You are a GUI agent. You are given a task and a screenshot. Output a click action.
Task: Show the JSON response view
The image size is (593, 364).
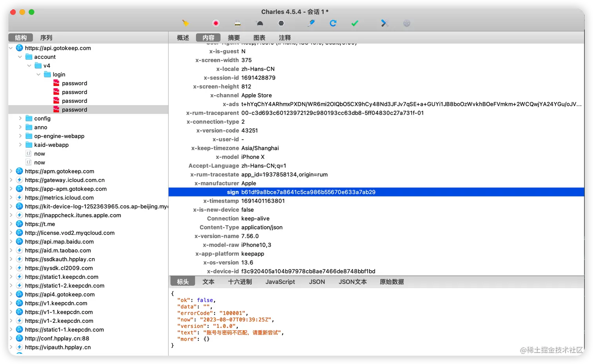317,282
